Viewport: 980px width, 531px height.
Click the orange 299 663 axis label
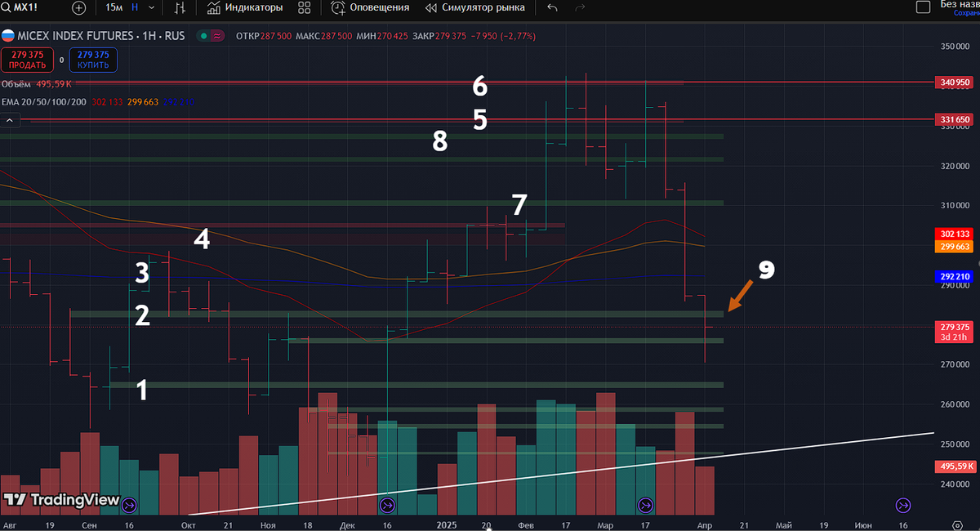954,246
